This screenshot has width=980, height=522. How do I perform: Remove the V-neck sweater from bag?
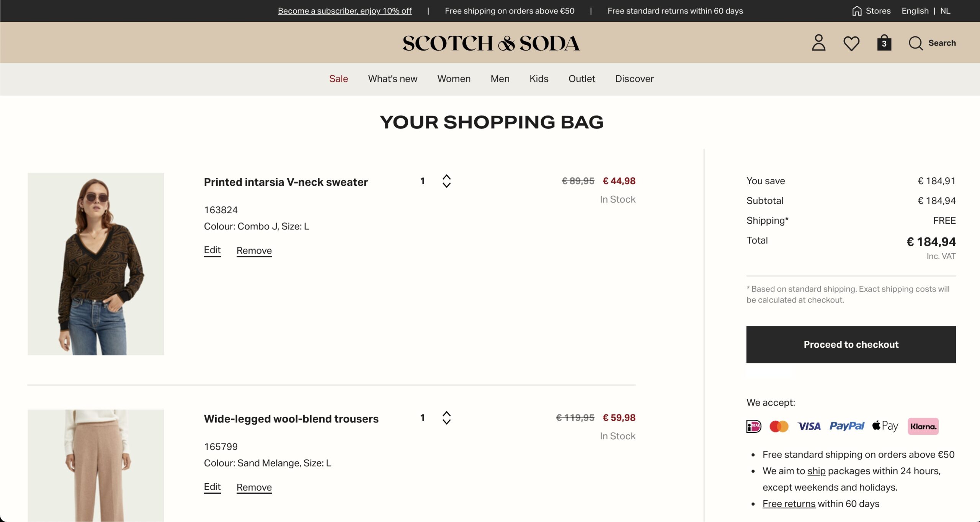click(x=254, y=251)
